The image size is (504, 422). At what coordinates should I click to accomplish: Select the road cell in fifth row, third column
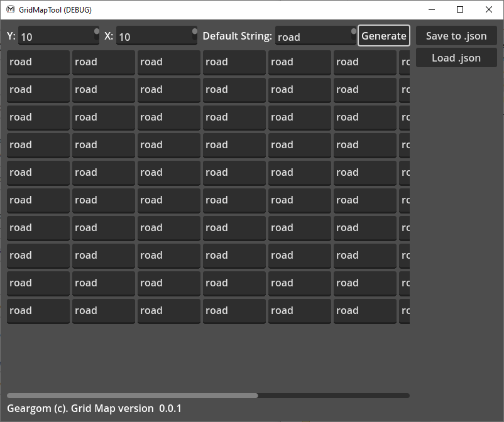169,173
